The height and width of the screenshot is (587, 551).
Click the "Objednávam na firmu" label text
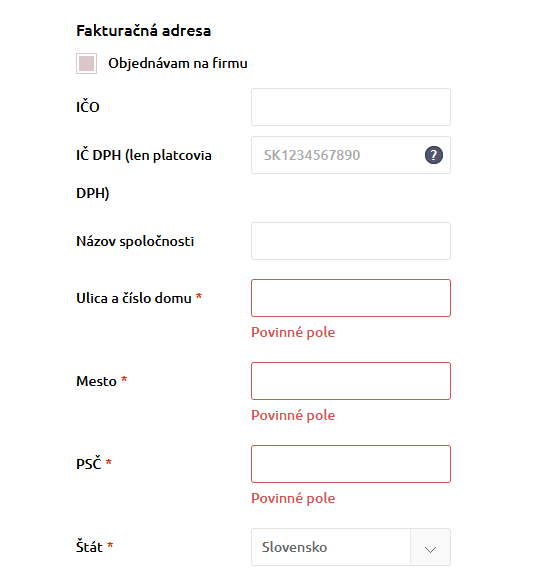click(178, 63)
